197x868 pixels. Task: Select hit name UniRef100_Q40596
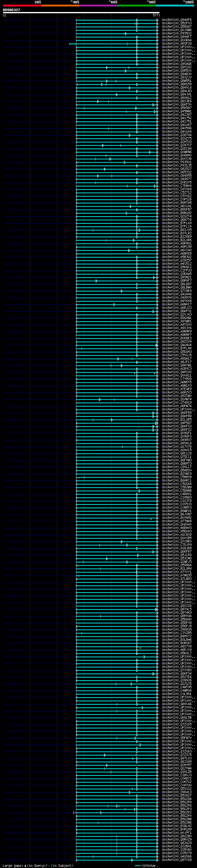(x=177, y=128)
